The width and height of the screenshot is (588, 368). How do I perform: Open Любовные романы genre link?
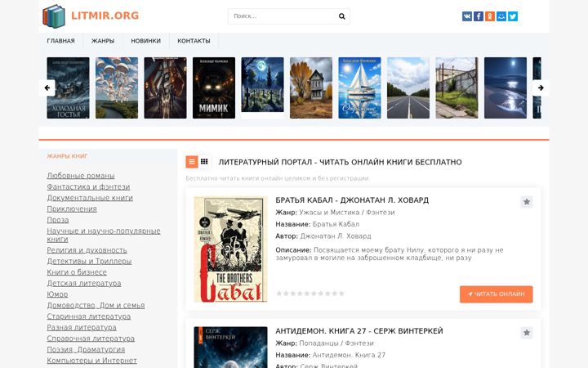tap(81, 175)
